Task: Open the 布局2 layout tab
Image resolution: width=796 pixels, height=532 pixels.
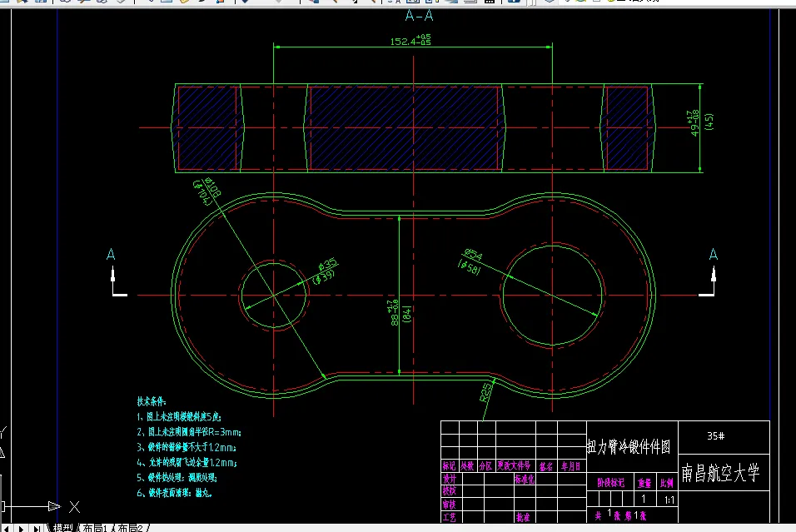Action: pyautogui.click(x=131, y=528)
